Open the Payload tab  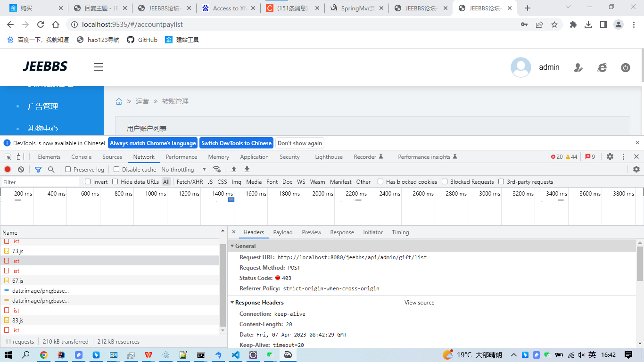coord(283,232)
